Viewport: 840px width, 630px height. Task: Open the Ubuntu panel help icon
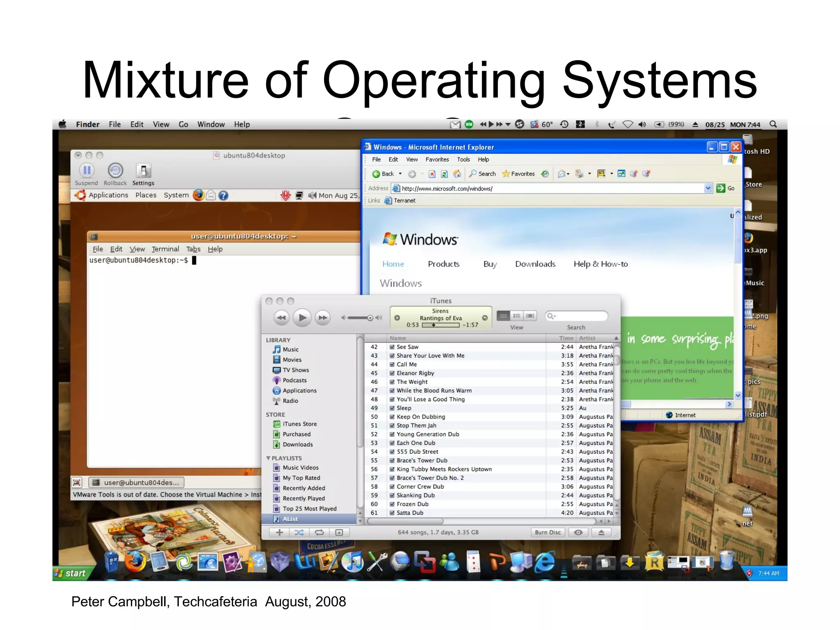(223, 196)
